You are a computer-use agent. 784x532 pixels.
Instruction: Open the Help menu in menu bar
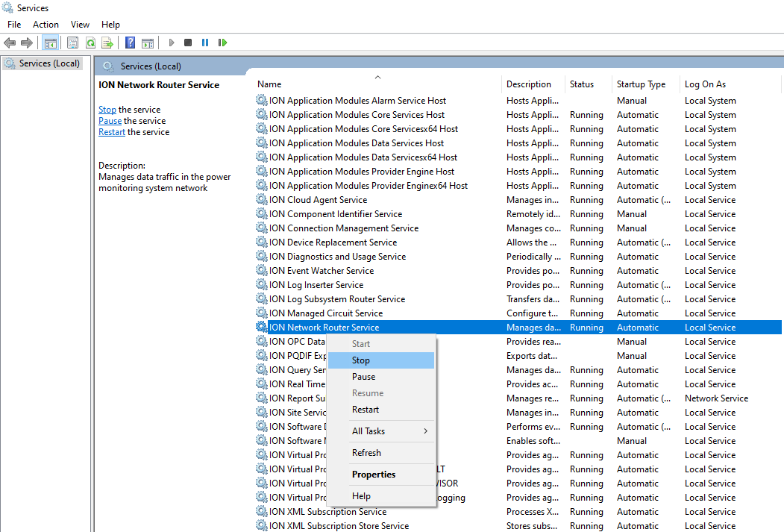[x=110, y=25]
